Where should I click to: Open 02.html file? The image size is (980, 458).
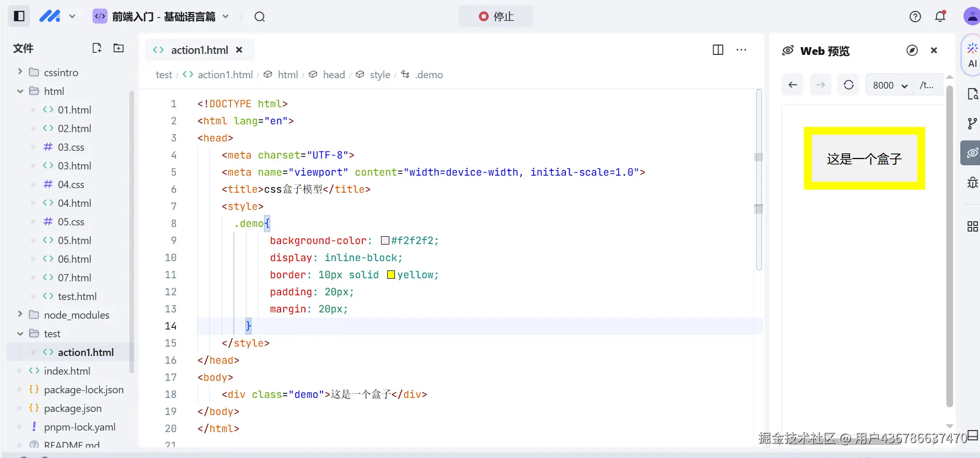tap(74, 128)
